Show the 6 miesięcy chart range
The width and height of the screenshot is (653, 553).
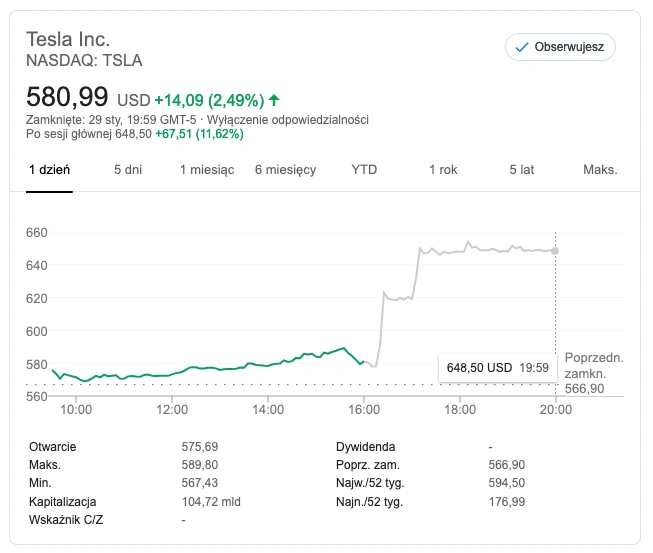[286, 170]
